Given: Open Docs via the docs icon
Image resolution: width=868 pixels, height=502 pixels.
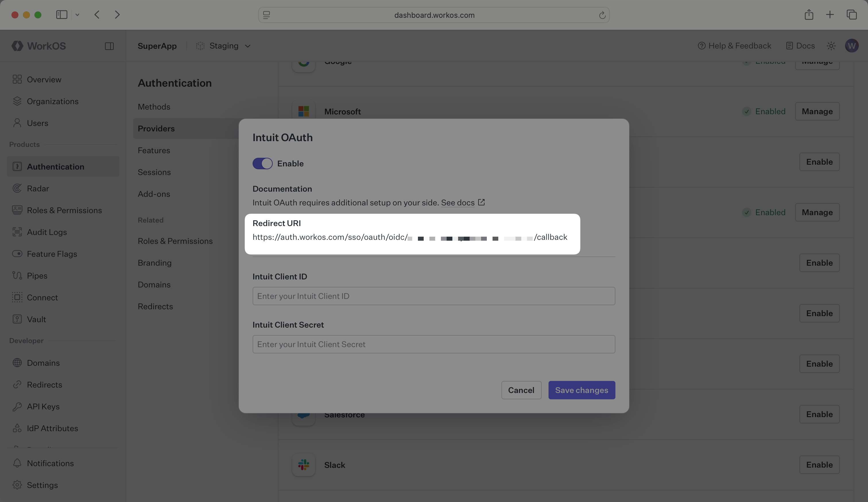Looking at the screenshot, I should click(x=789, y=46).
